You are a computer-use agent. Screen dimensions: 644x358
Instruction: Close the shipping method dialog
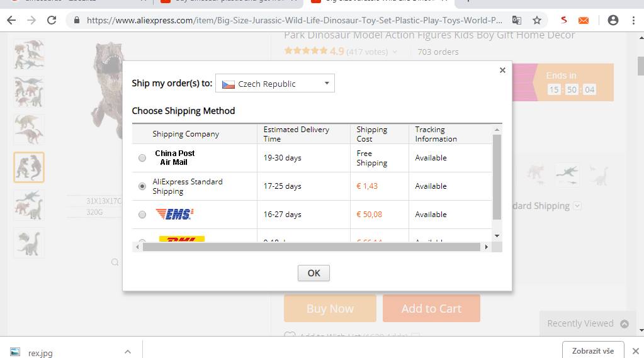tap(502, 70)
